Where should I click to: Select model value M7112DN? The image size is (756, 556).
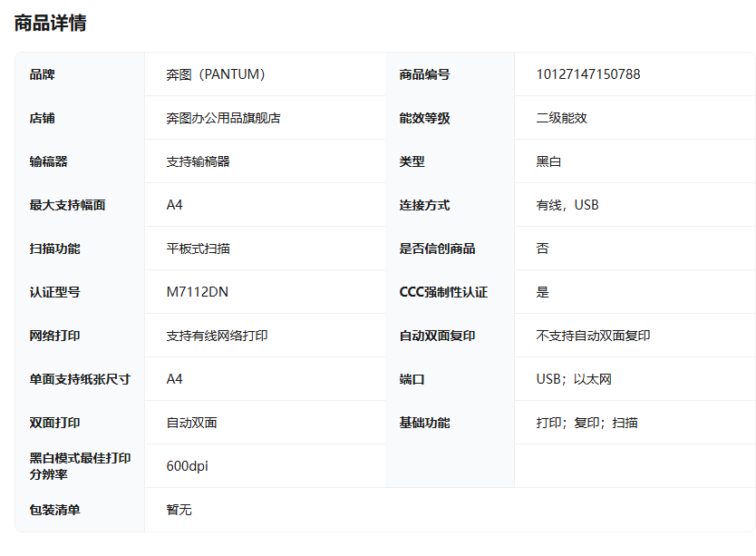pyautogui.click(x=198, y=292)
